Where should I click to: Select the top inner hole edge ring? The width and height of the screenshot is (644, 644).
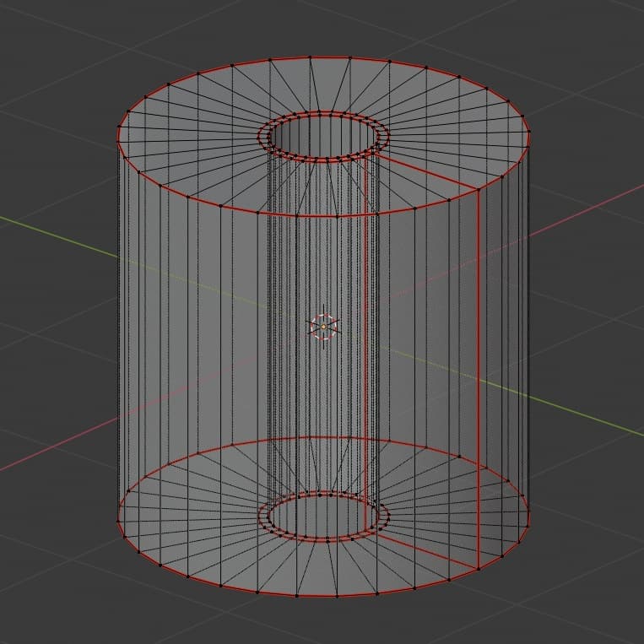[x=323, y=136]
